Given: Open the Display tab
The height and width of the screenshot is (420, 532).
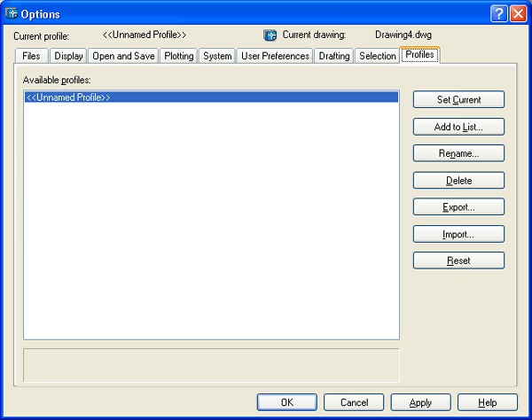Looking at the screenshot, I should pyautogui.click(x=68, y=56).
